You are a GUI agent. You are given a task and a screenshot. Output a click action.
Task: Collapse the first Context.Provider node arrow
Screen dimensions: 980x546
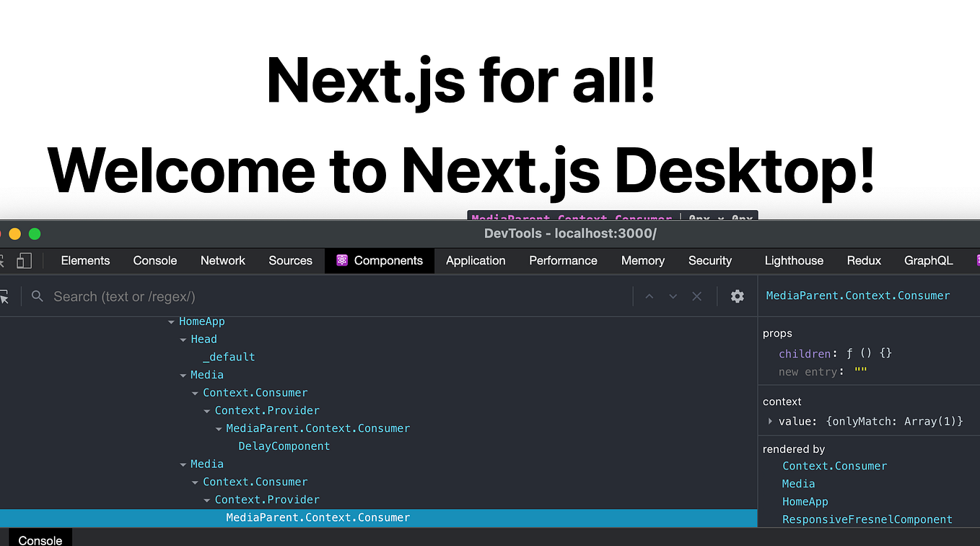click(207, 411)
